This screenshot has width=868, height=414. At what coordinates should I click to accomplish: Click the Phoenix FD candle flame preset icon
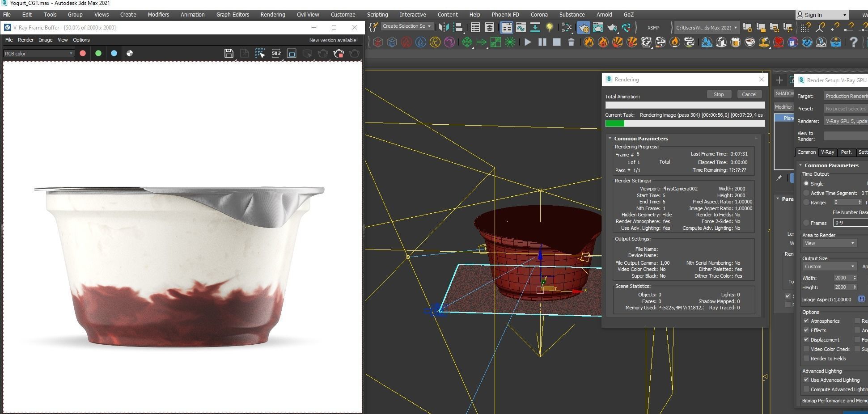click(675, 42)
